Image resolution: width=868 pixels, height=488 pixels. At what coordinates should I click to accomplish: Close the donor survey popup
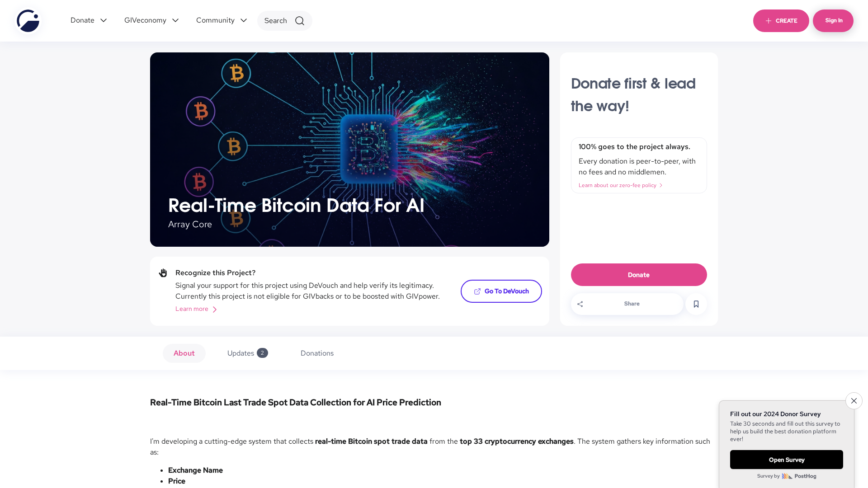(854, 401)
